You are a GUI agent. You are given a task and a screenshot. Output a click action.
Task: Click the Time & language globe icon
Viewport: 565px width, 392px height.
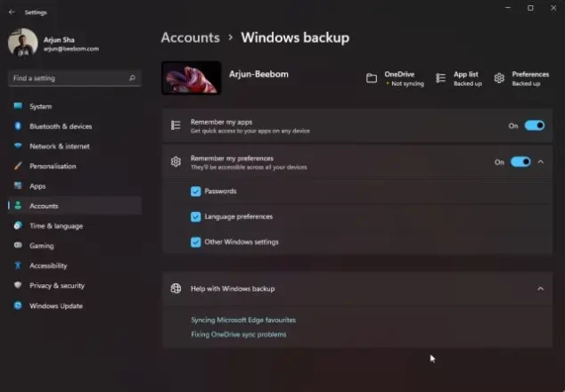(18, 225)
